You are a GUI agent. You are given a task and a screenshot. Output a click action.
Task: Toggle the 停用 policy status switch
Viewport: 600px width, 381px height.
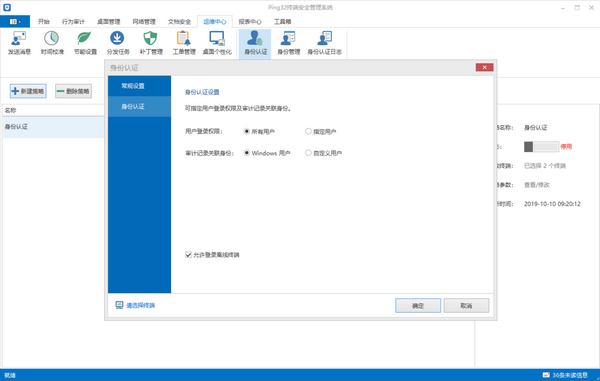tap(541, 147)
